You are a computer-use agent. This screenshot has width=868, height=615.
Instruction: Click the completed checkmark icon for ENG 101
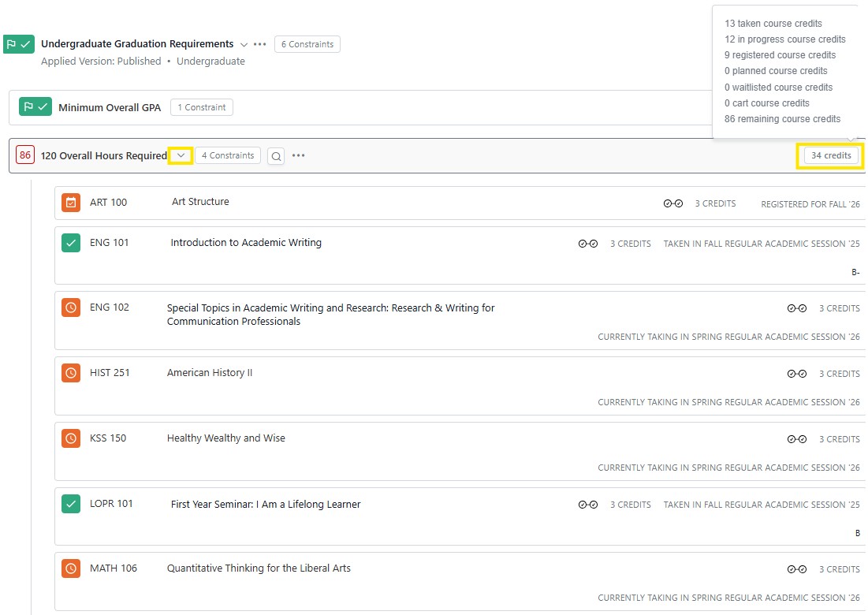pyautogui.click(x=71, y=243)
